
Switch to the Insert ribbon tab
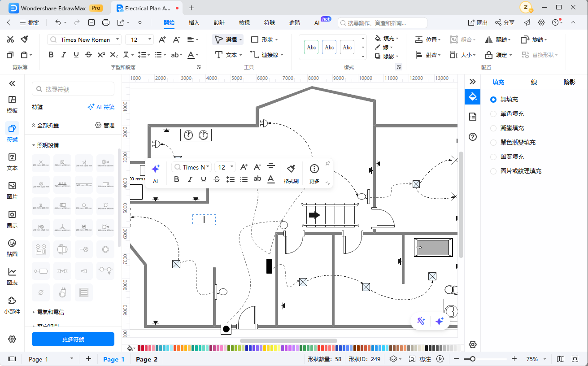pyautogui.click(x=194, y=22)
